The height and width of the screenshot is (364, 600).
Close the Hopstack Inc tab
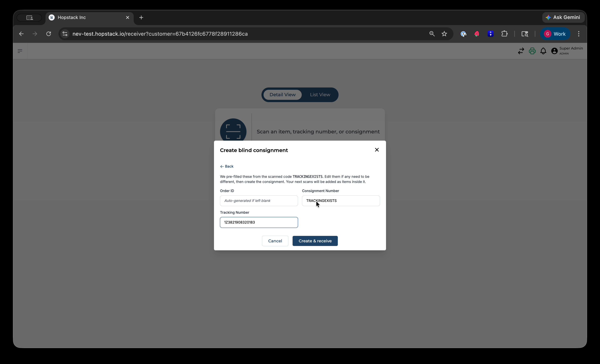(x=128, y=17)
